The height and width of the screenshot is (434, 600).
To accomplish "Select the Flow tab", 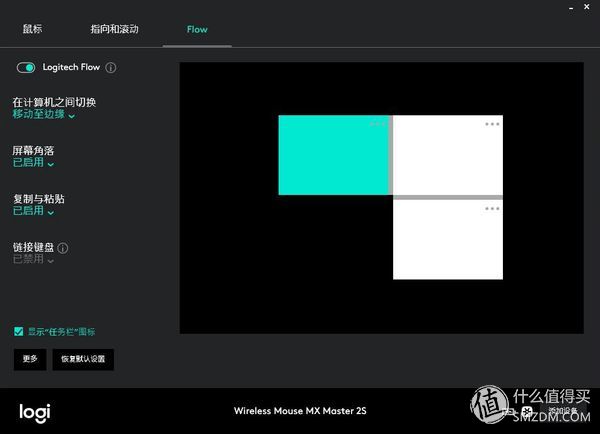I will pos(197,29).
